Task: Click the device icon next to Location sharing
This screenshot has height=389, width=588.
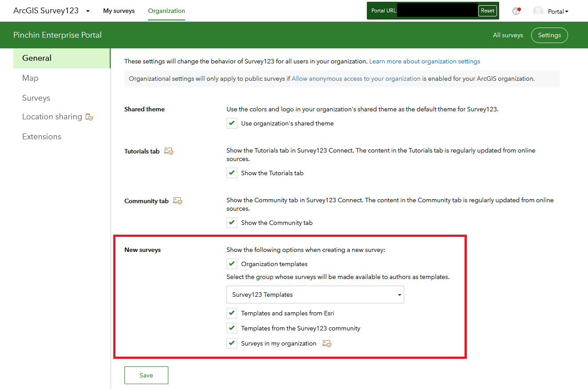Action: (89, 117)
